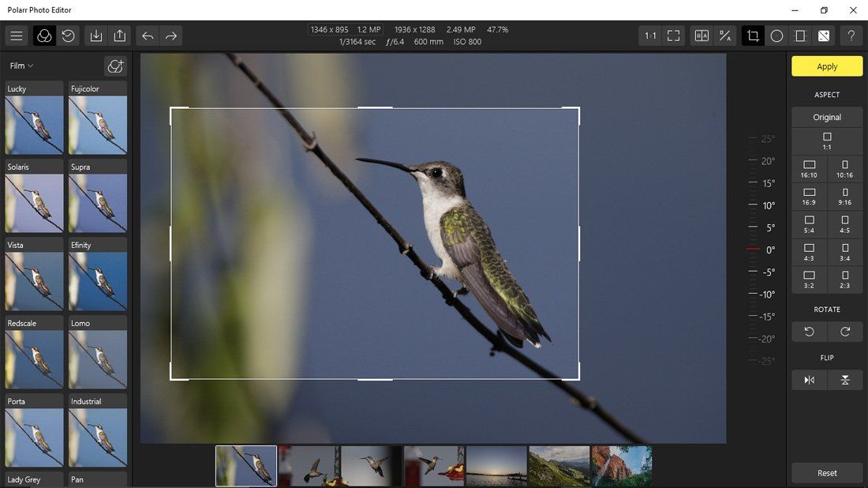868x488 pixels.
Task: Import a new photo
Action: 95,36
